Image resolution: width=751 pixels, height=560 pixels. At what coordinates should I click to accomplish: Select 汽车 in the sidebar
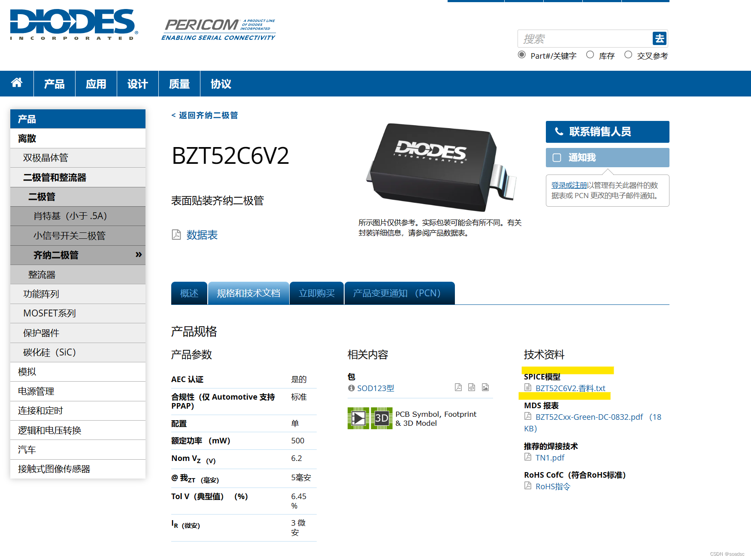[x=78, y=450]
